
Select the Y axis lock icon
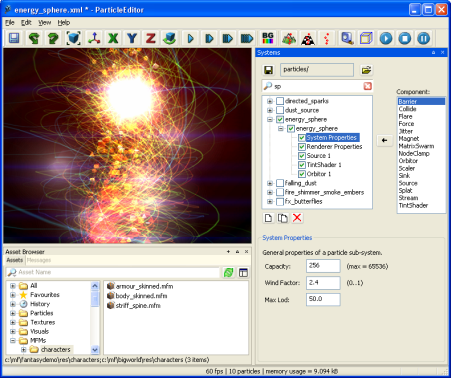(132, 38)
